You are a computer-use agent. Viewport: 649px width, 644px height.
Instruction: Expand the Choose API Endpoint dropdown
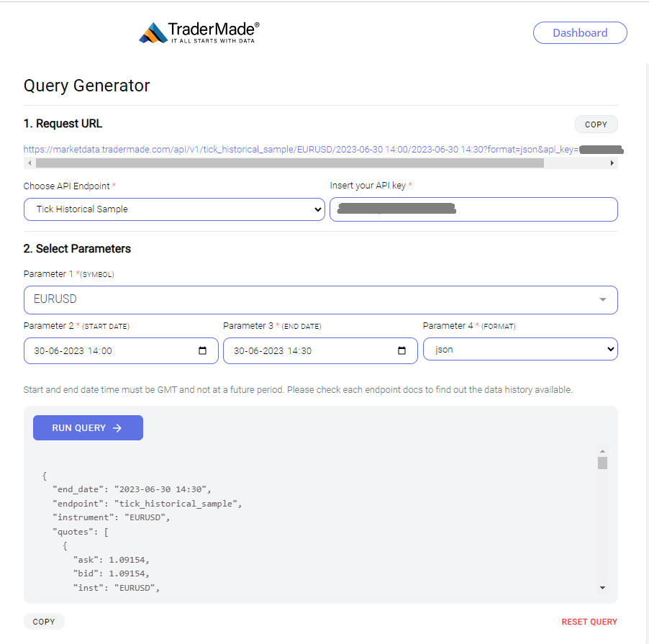point(174,209)
